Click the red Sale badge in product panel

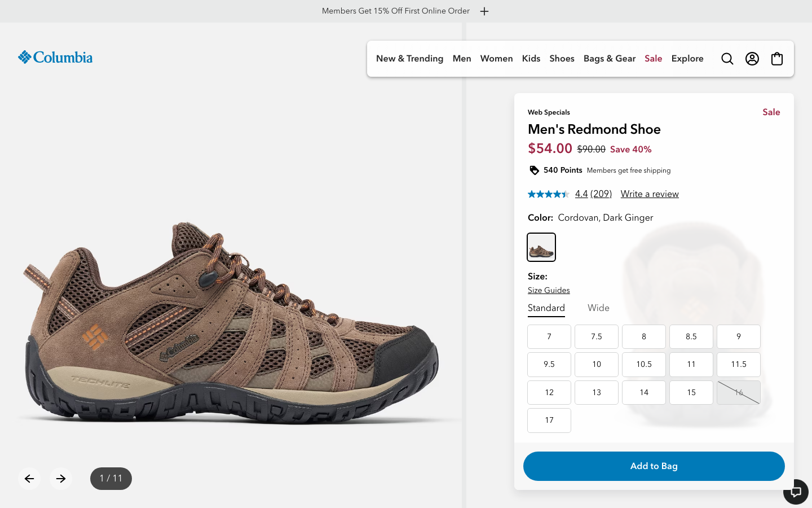pyautogui.click(x=771, y=112)
